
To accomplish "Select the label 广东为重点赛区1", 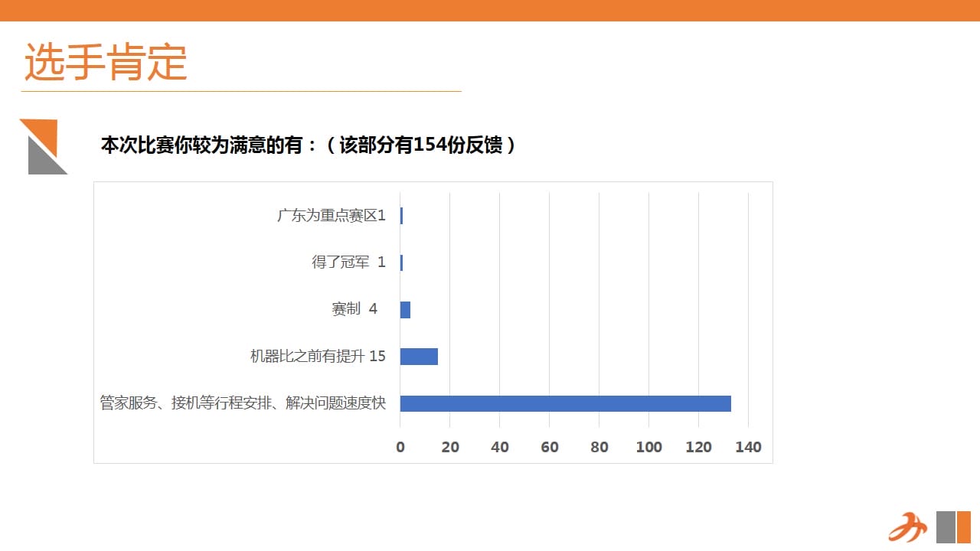I will pos(331,216).
